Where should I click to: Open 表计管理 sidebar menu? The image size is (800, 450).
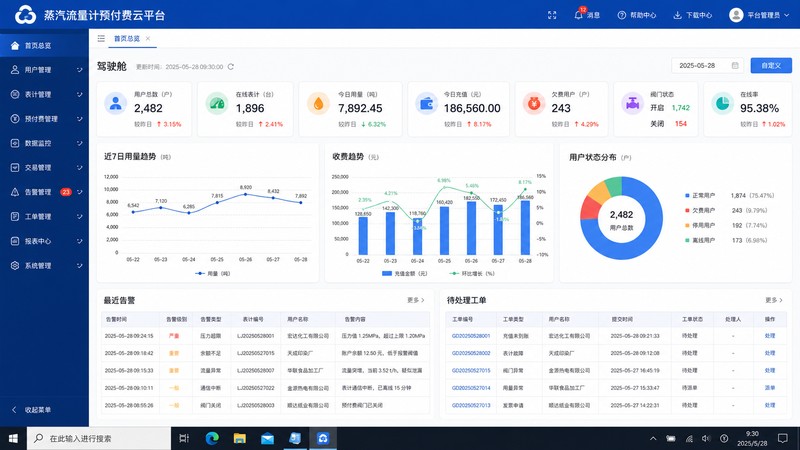[44, 94]
